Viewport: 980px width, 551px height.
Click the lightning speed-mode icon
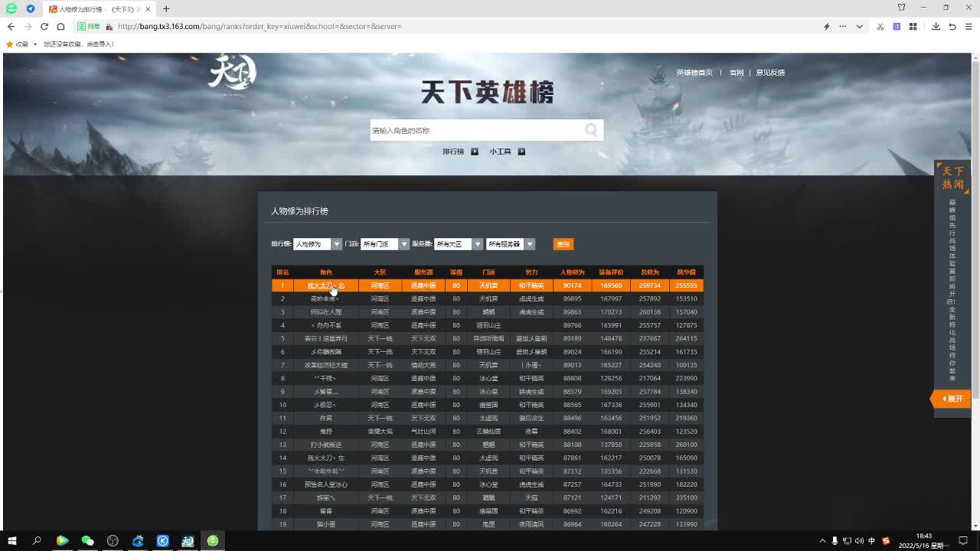(x=826, y=26)
